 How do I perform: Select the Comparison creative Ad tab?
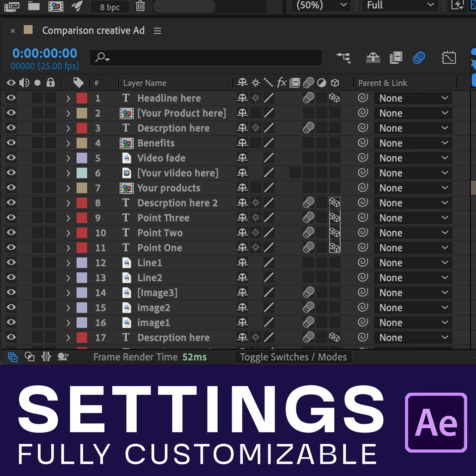tap(93, 31)
